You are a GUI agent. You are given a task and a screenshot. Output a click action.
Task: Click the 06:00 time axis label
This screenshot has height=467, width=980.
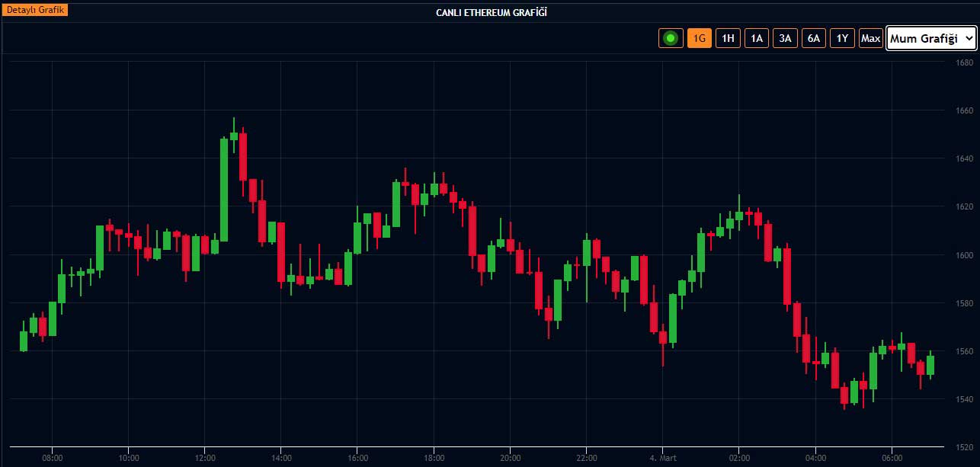892,458
